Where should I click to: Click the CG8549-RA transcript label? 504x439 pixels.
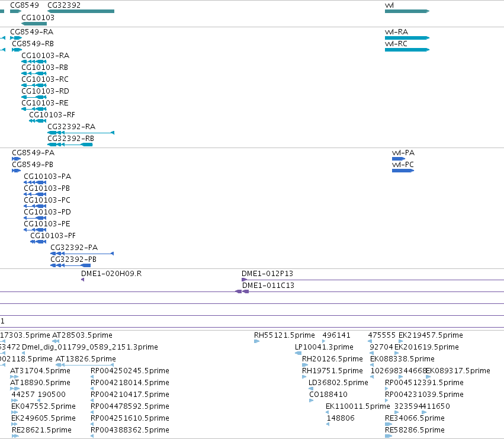point(32,32)
